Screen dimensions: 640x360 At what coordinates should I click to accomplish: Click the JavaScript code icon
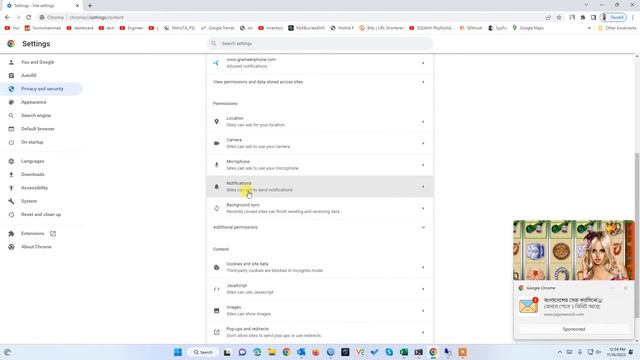(x=216, y=289)
